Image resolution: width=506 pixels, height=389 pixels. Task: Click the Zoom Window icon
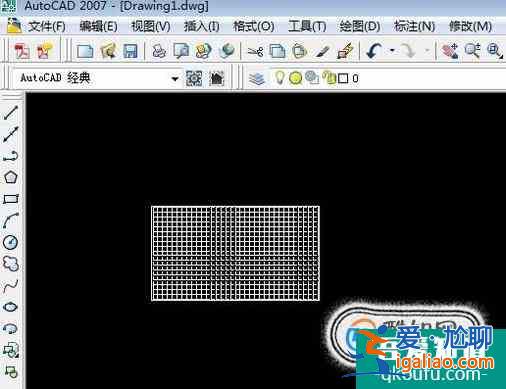pyautogui.click(x=495, y=51)
